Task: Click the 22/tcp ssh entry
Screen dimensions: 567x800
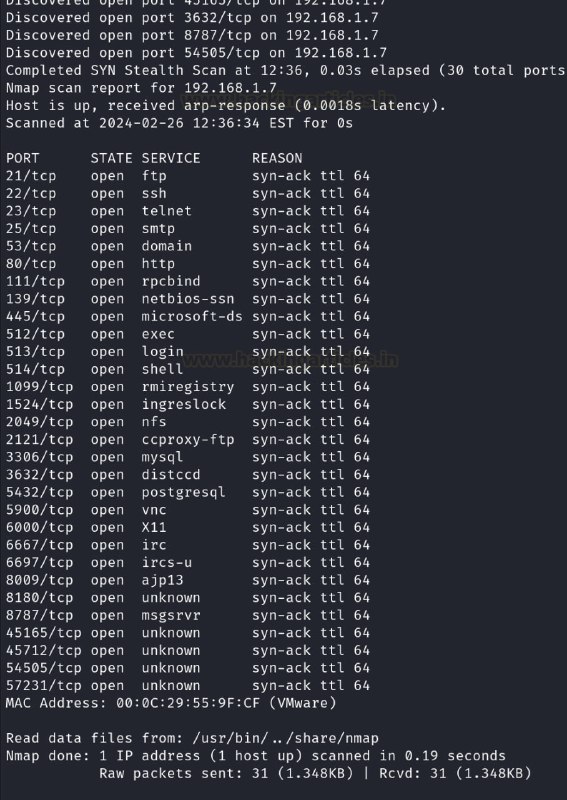Action: [x=188, y=193]
